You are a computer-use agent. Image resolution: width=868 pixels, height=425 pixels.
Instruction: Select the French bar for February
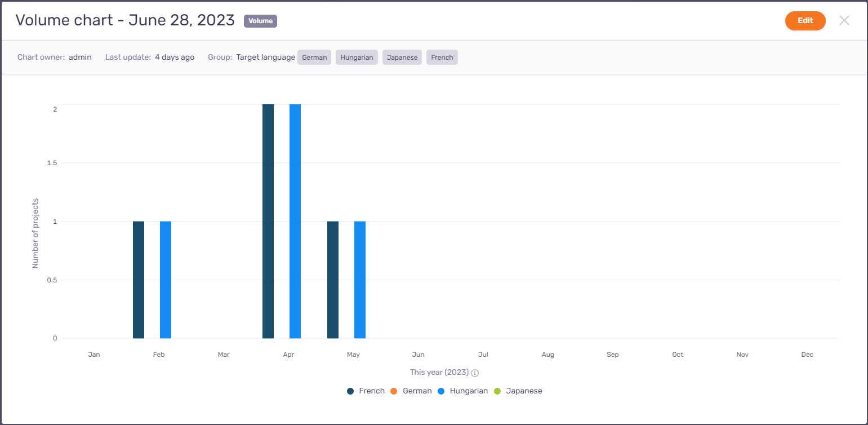139,280
